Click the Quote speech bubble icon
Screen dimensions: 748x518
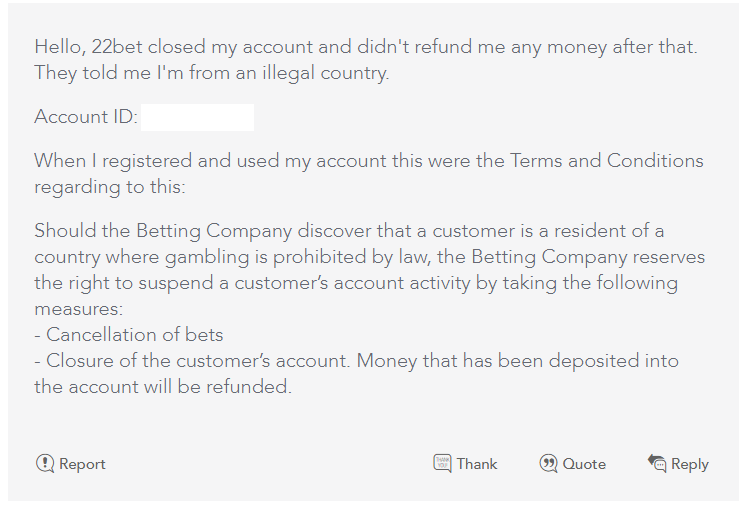[548, 464]
